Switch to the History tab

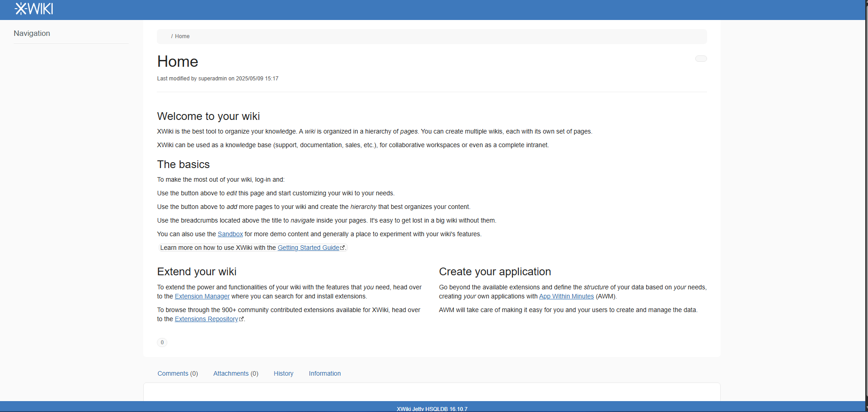[283, 373]
